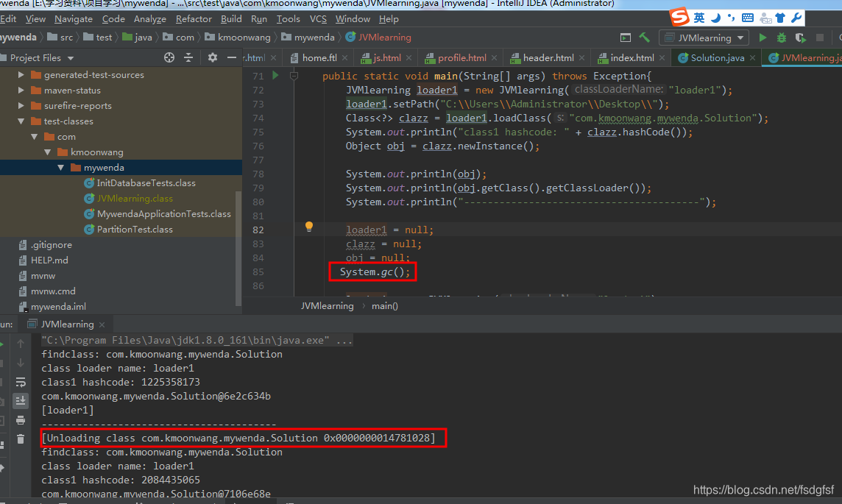Toggle Sogou English/Chinese mode
This screenshot has height=504, width=842.
(x=698, y=18)
